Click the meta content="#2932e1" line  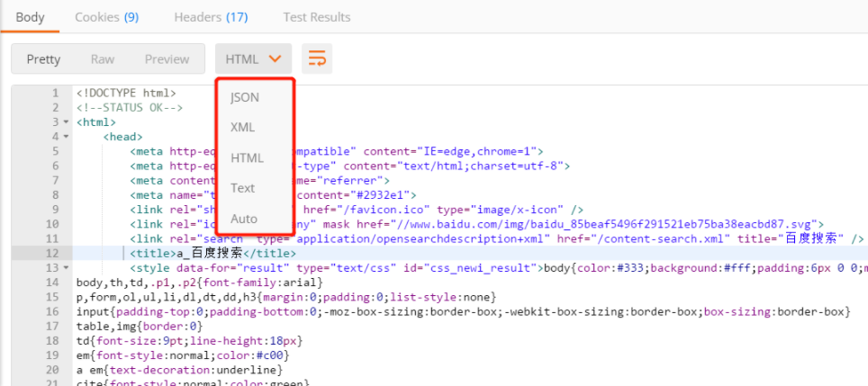point(273,195)
